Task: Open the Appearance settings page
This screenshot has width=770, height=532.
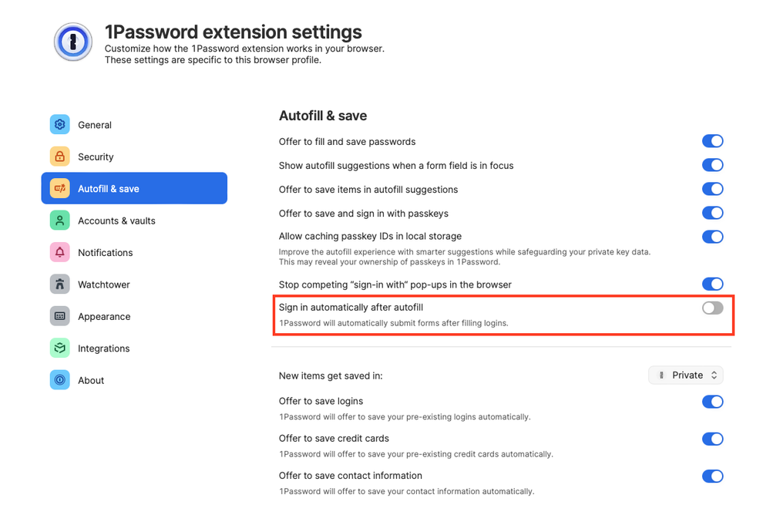Action: tap(104, 316)
